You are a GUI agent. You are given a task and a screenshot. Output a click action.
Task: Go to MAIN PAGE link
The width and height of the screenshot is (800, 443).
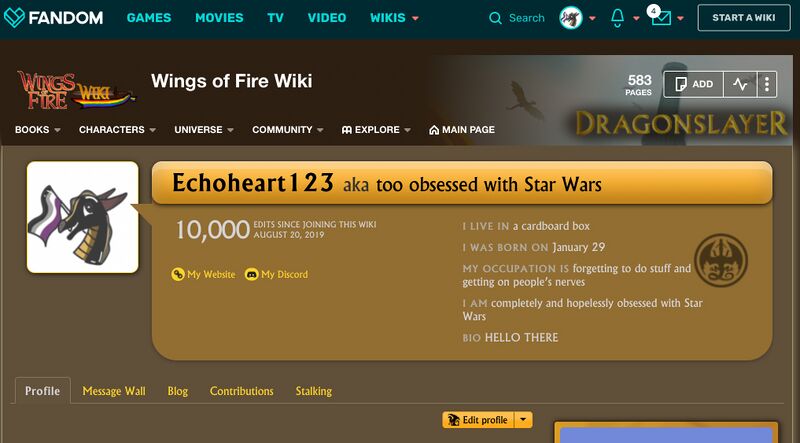coord(462,130)
